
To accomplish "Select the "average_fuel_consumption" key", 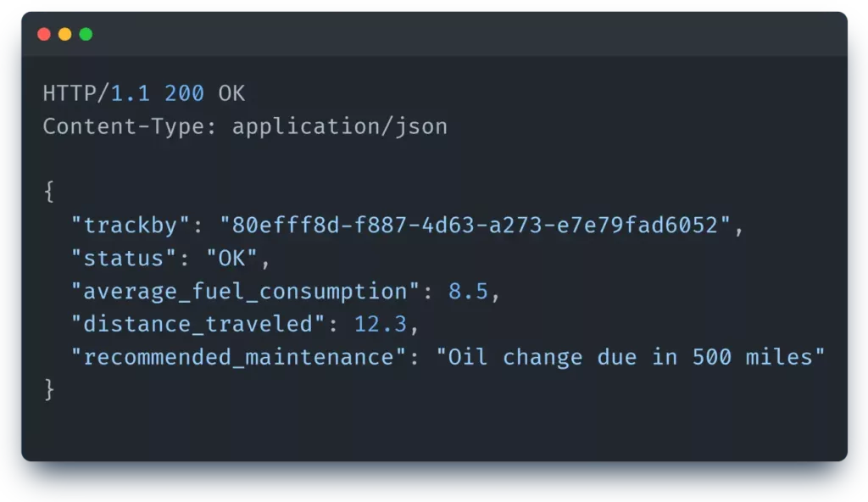I will click(x=246, y=291).
